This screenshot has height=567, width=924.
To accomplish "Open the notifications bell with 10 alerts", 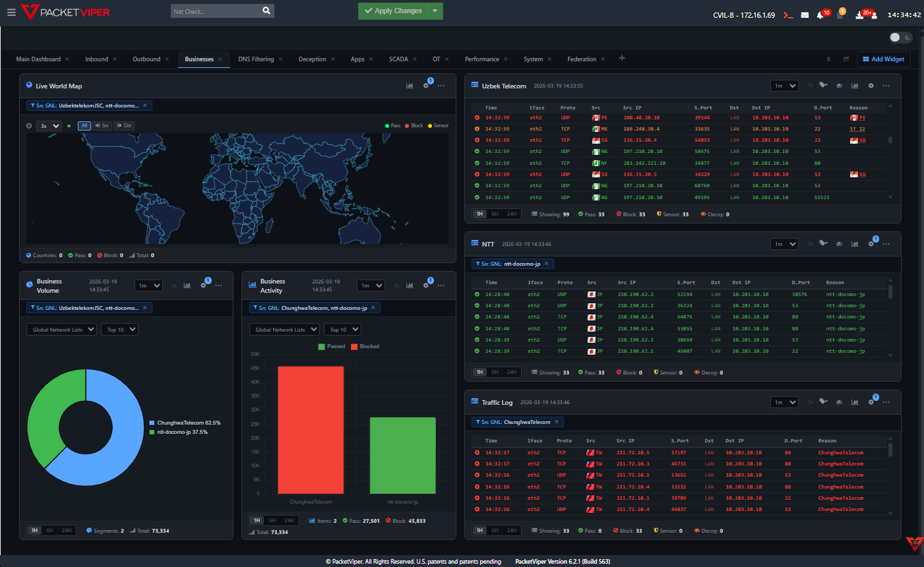I will (x=820, y=13).
